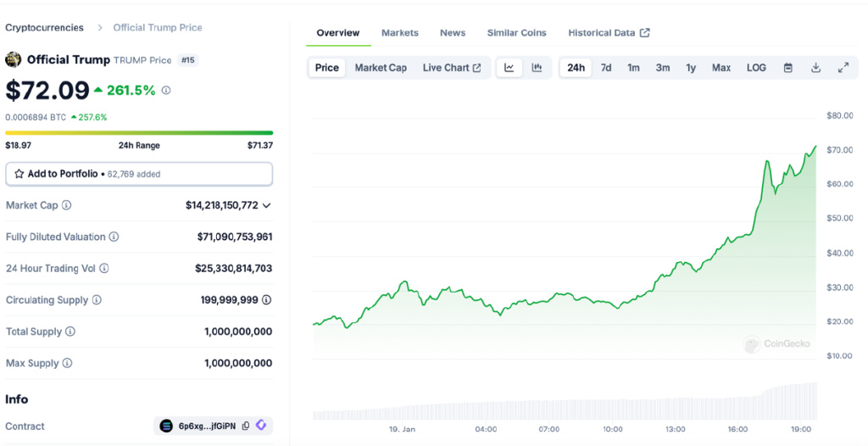Click the 6p6xg...jfGiPN contract address
Screen dimensions: 868x446
[x=207, y=426]
